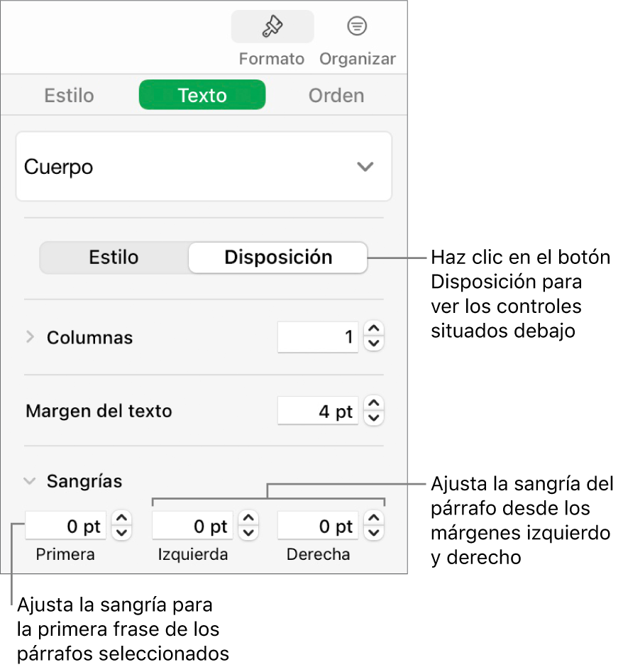Collapse the Sangrías section
The image size is (623, 672).
point(30,481)
